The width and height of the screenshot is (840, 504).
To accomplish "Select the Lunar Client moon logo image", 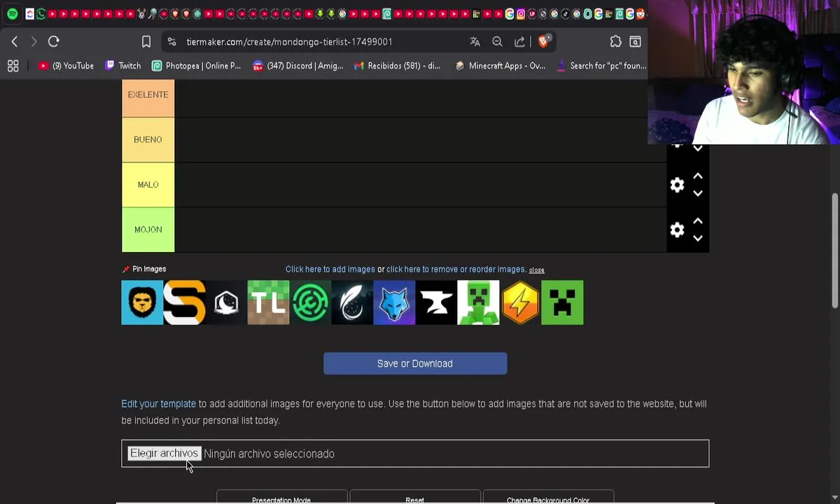I will 226,302.
